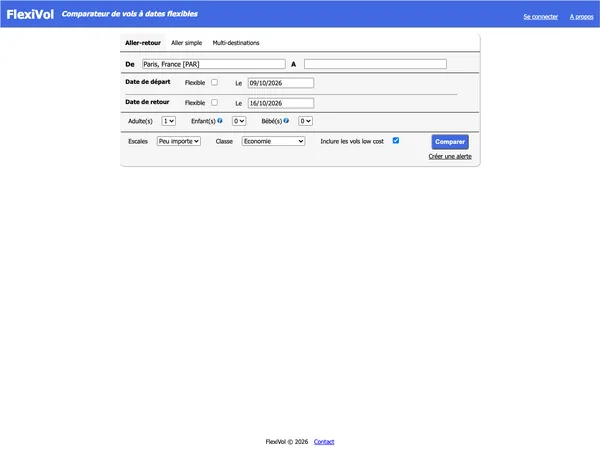This screenshot has height=450, width=600.
Task: Open the Escales dropdown
Action: pos(179,141)
